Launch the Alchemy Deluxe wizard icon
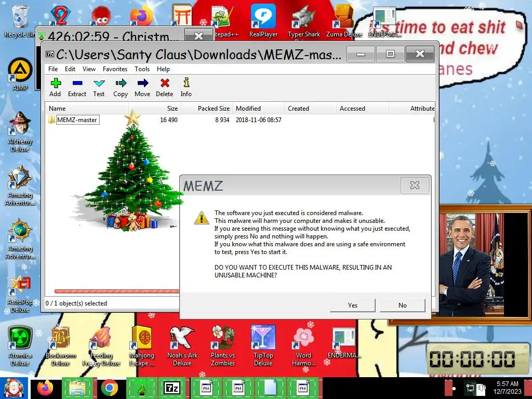 point(20,131)
